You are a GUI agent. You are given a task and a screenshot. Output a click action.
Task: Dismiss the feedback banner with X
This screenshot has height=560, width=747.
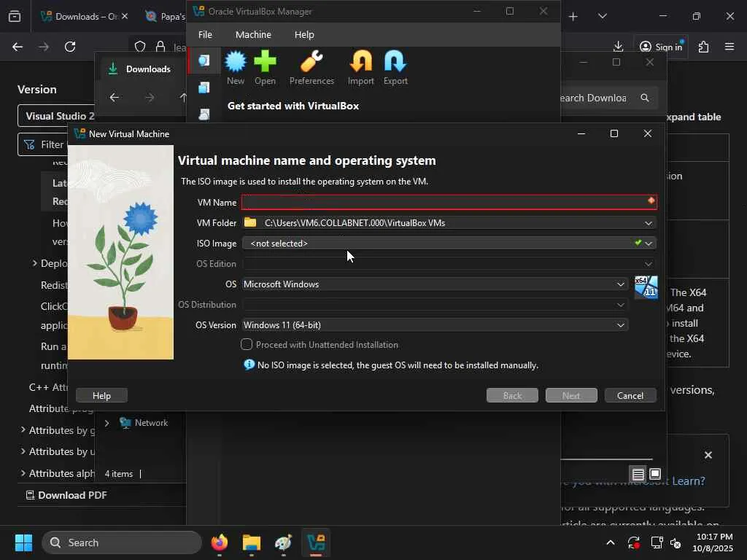[708, 455]
